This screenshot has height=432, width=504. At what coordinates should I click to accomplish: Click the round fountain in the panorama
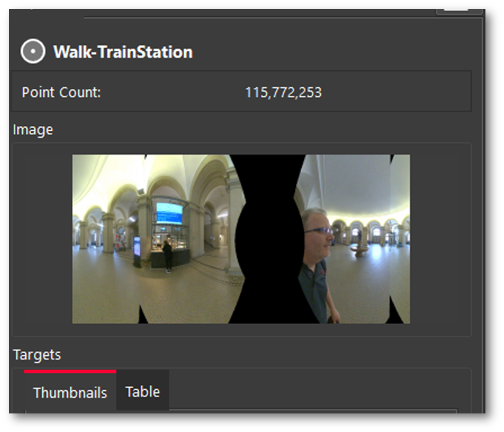click(360, 250)
